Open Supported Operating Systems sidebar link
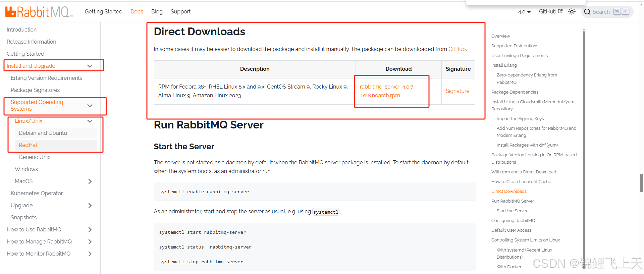This screenshot has height=274, width=644. point(37,105)
